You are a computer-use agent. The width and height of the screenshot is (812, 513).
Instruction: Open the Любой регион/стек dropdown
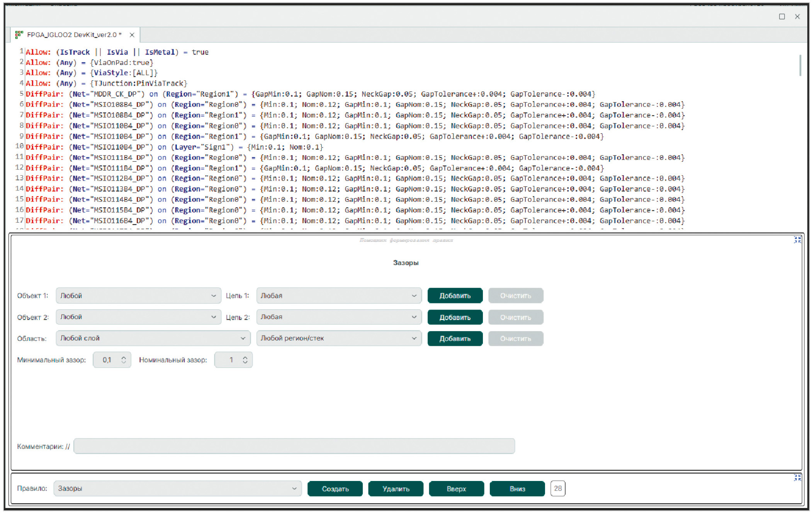[339, 338]
